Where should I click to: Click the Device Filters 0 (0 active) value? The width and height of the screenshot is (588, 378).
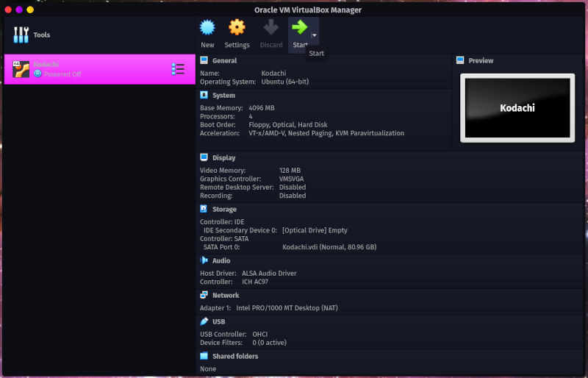point(269,343)
